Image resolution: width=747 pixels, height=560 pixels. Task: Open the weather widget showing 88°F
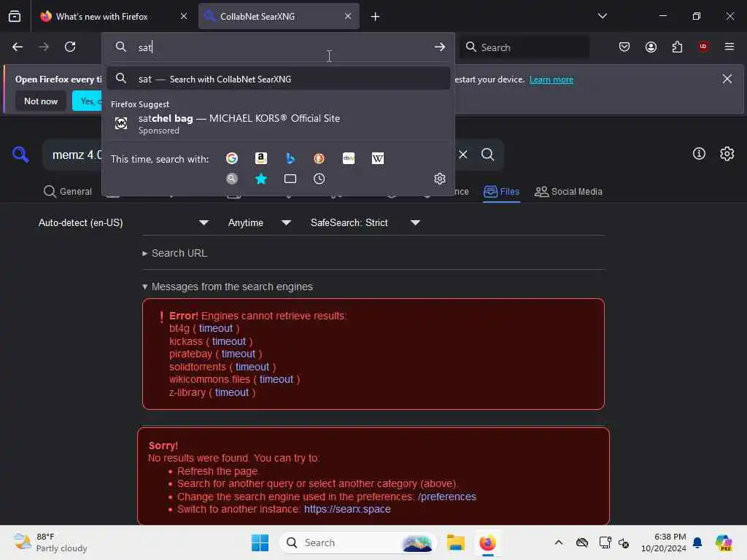tap(50, 542)
